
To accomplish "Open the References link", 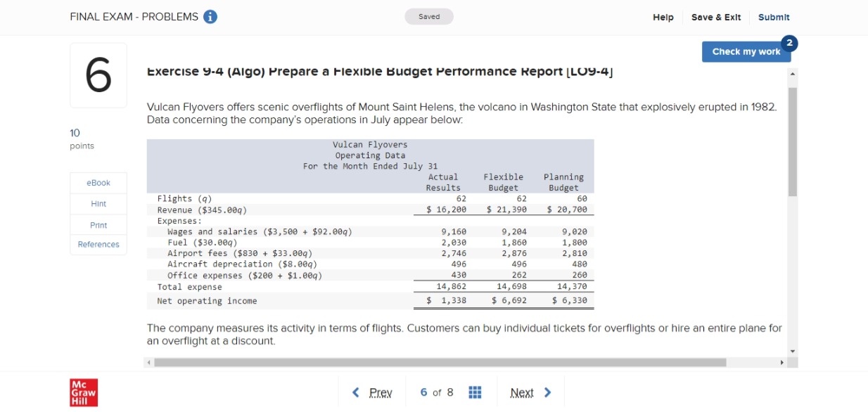I will [x=98, y=245].
